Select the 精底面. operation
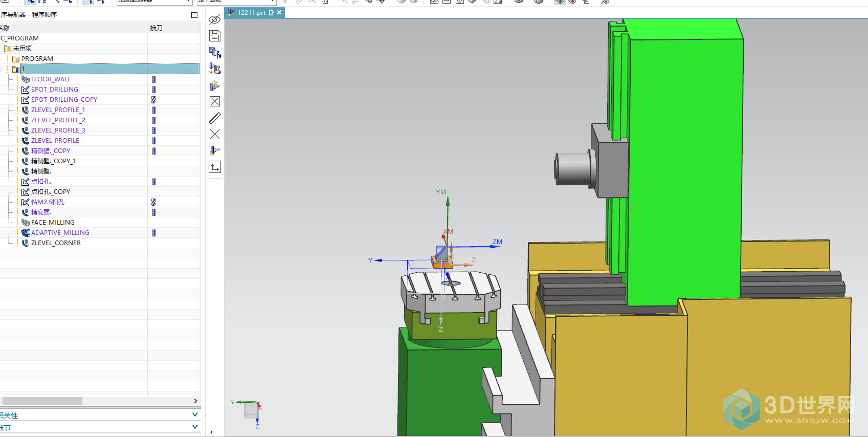The image size is (868, 437). click(x=41, y=212)
